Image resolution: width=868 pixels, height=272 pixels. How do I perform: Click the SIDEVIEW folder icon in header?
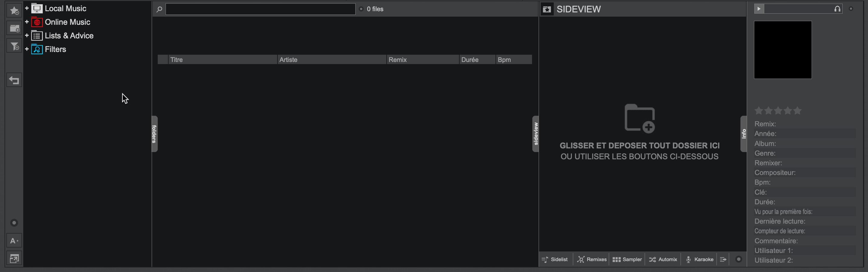coord(547,9)
